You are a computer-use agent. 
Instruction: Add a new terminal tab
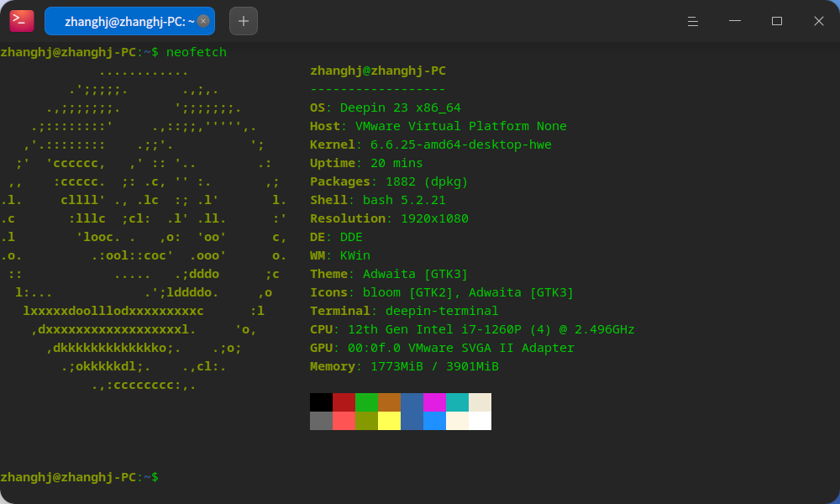(x=244, y=21)
